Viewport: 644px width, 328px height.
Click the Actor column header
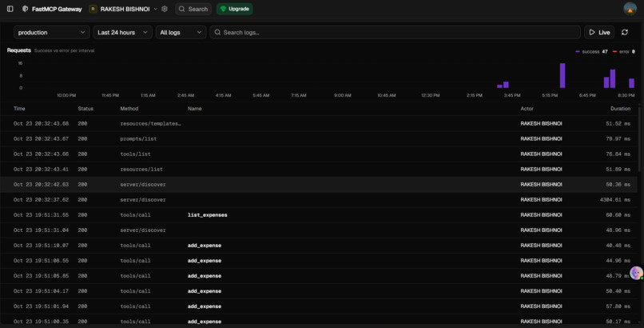tap(527, 109)
